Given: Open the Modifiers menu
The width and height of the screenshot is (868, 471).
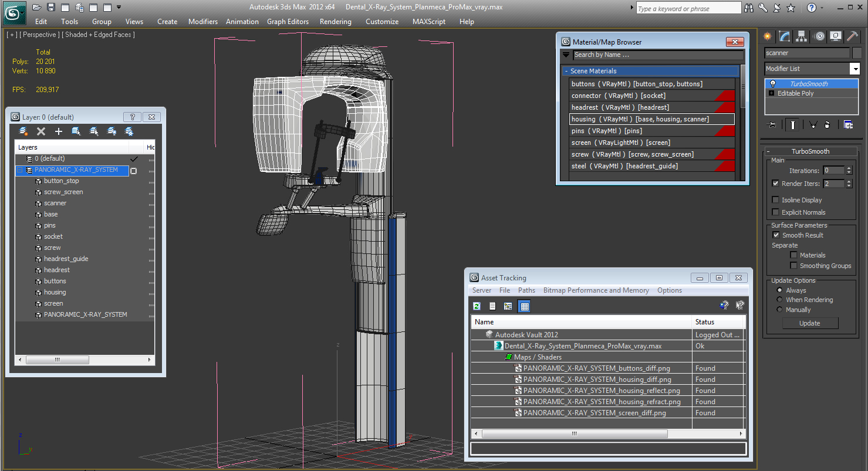Looking at the screenshot, I should [203, 22].
